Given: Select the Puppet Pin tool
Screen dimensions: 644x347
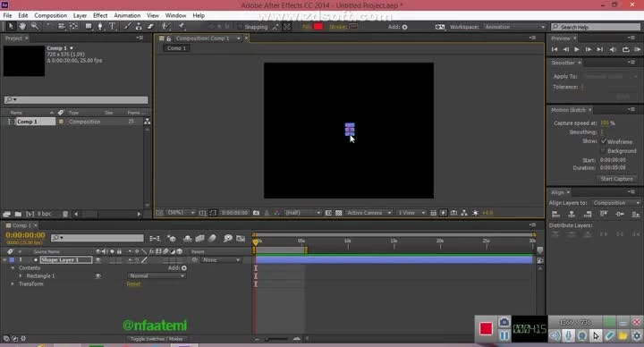Looking at the screenshot, I should click(x=181, y=26).
